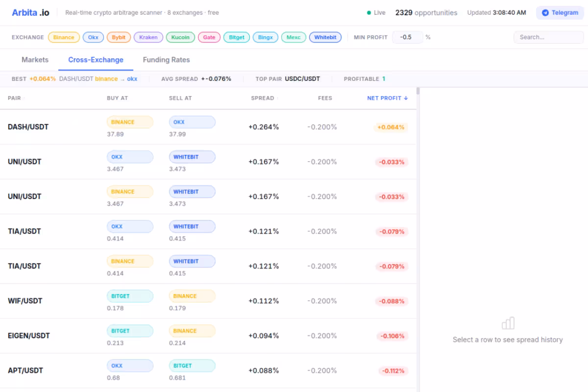Toggle the Kraken exchange filter
The height and width of the screenshot is (392, 588).
coord(148,37)
